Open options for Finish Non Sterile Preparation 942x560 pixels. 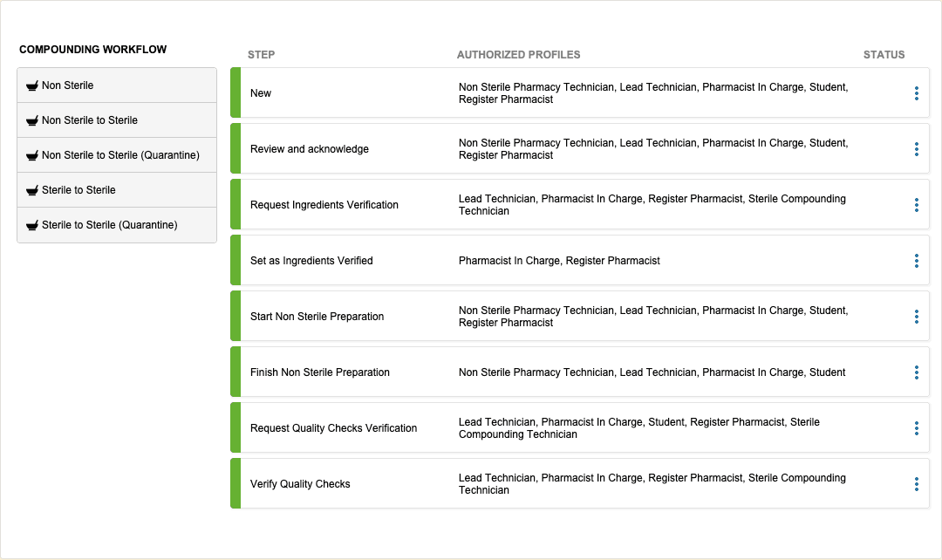click(916, 372)
